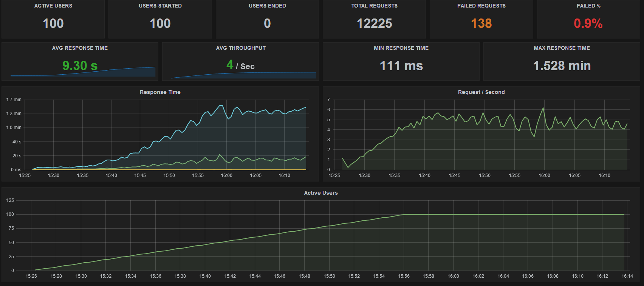The width and height of the screenshot is (644, 286).
Task: Click the TOTAL REQUESTS panel title
Action: tap(374, 6)
